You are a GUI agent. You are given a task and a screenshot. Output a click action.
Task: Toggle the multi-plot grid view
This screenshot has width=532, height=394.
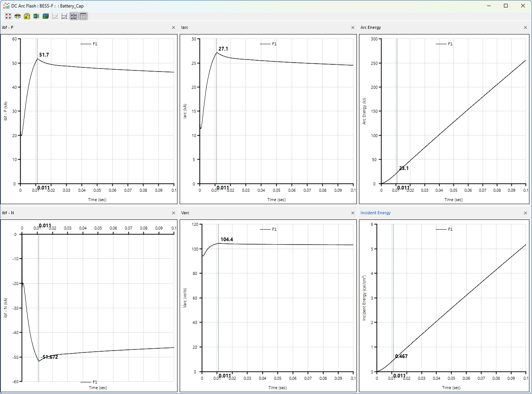point(74,16)
